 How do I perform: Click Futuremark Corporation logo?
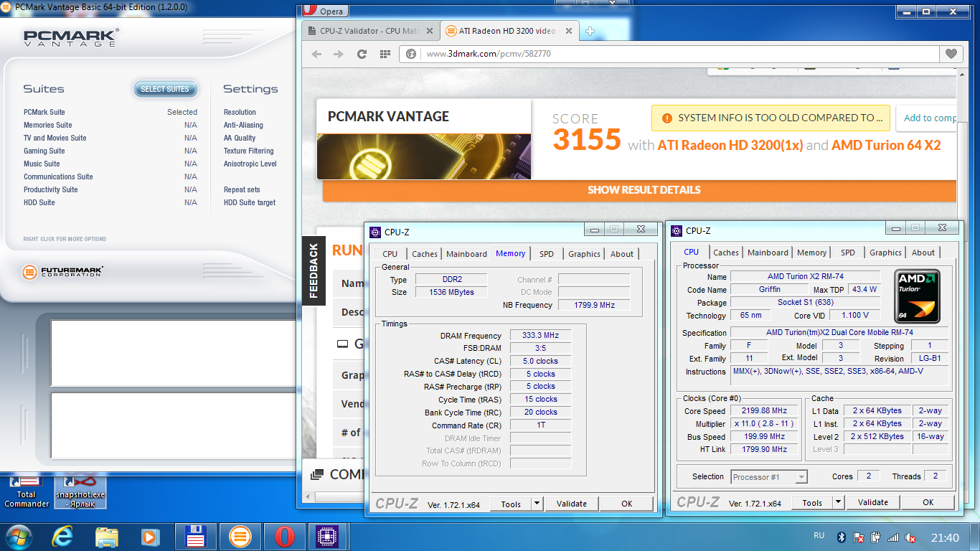coord(62,272)
